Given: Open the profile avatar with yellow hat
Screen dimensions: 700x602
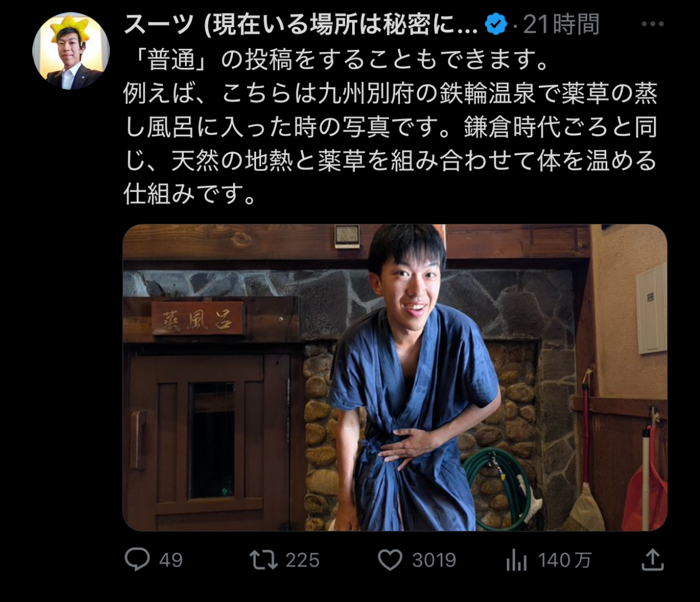Looking at the screenshot, I should click(x=71, y=51).
